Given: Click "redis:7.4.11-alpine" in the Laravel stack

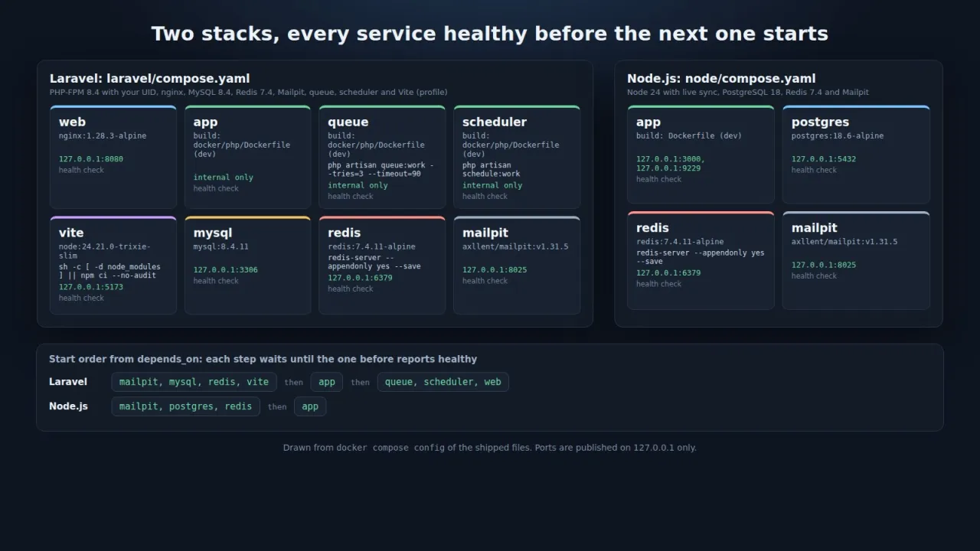Looking at the screenshot, I should [x=372, y=247].
